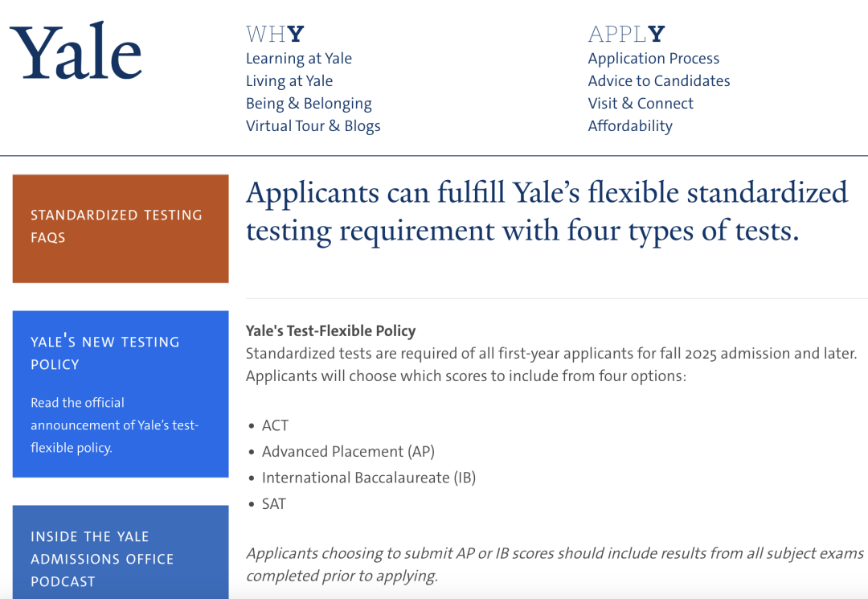Open Virtual Tour & Blogs
868x599 pixels.
[313, 125]
